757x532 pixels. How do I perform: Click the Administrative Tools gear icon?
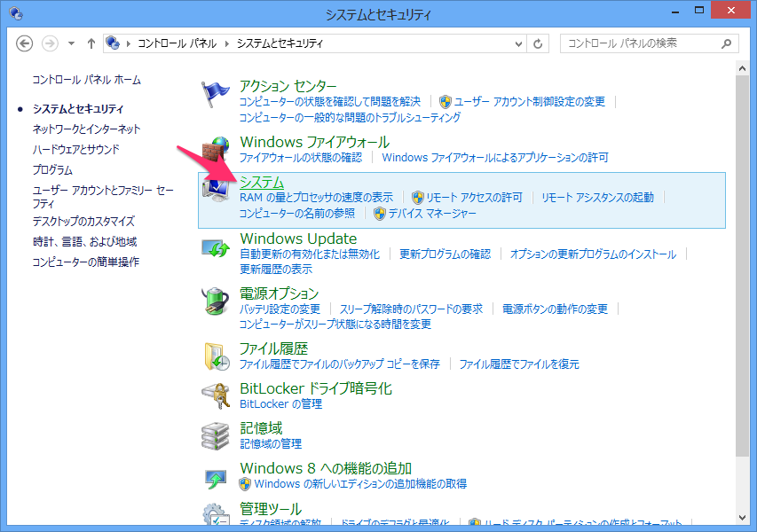(216, 513)
